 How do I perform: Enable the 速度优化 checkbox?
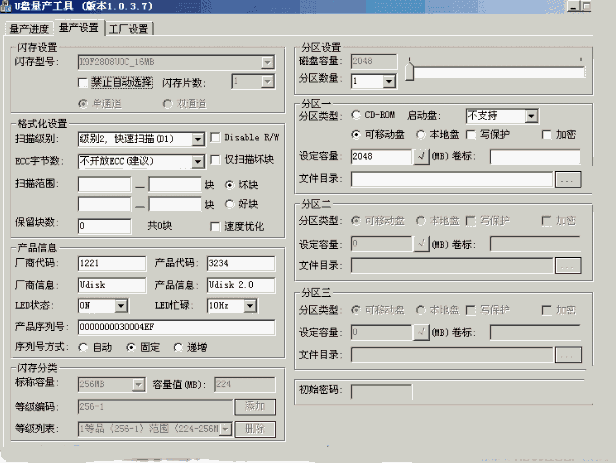click(217, 226)
